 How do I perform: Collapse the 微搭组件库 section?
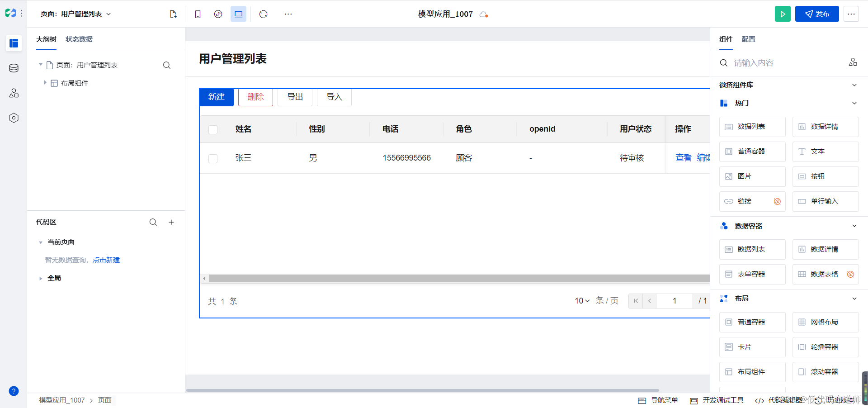pos(854,85)
